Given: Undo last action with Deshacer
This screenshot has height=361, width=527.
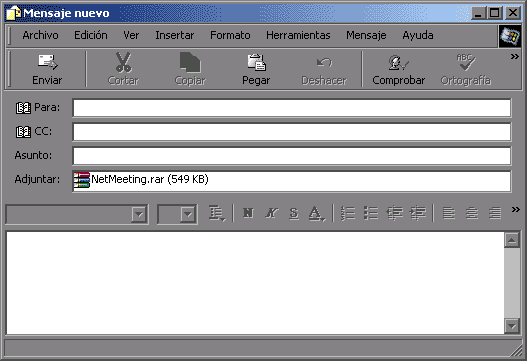Looking at the screenshot, I should (x=324, y=70).
